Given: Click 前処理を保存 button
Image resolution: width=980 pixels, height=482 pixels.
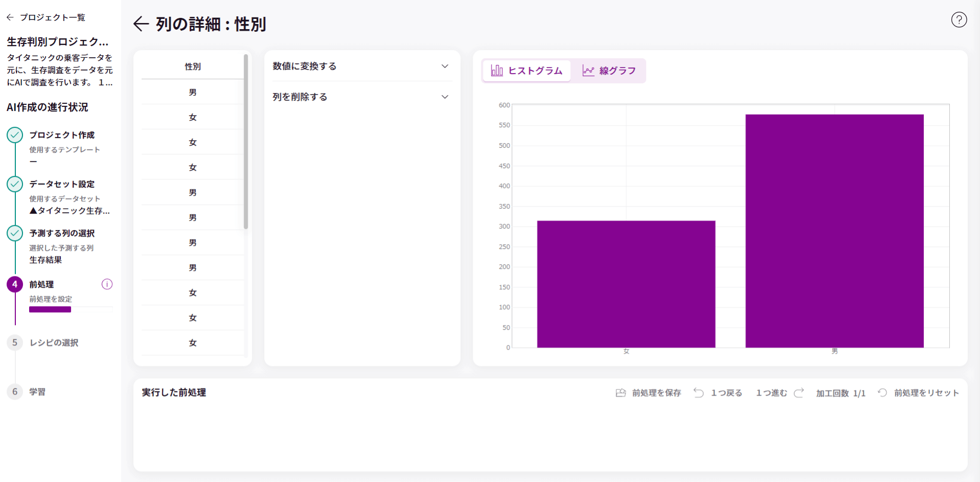Looking at the screenshot, I should [x=648, y=393].
